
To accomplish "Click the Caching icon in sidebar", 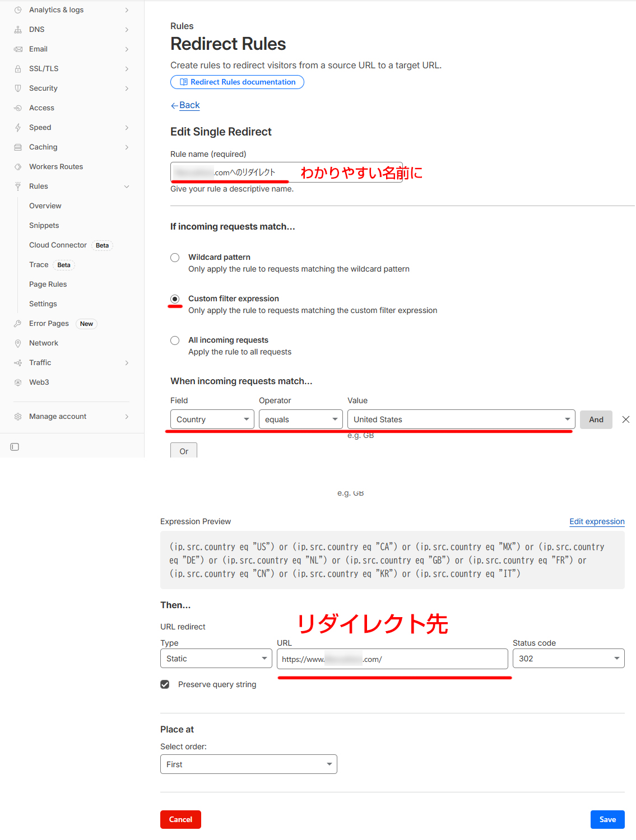I will (x=18, y=147).
